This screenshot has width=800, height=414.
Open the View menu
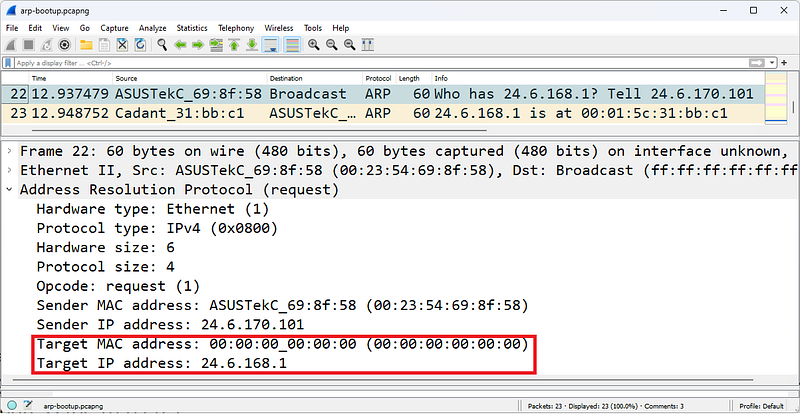tap(61, 28)
